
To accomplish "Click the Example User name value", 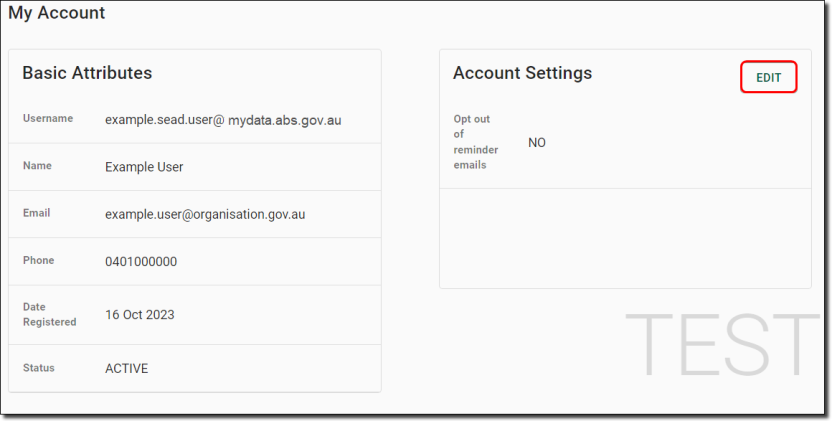I will point(144,167).
